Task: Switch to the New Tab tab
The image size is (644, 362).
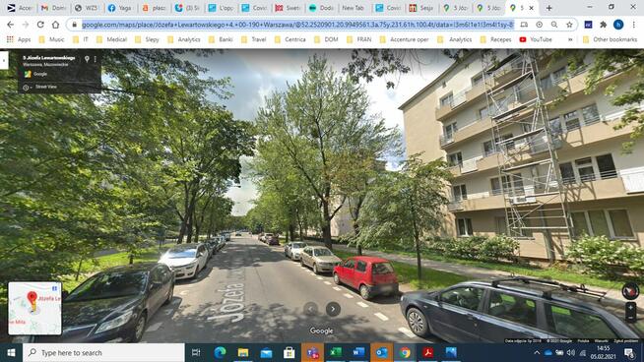Action: click(354, 8)
